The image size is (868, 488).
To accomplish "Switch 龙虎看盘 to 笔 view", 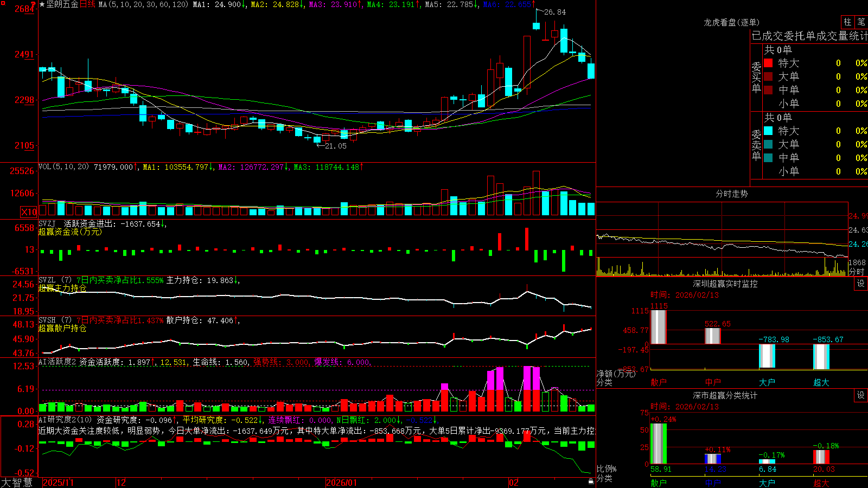I will point(861,22).
